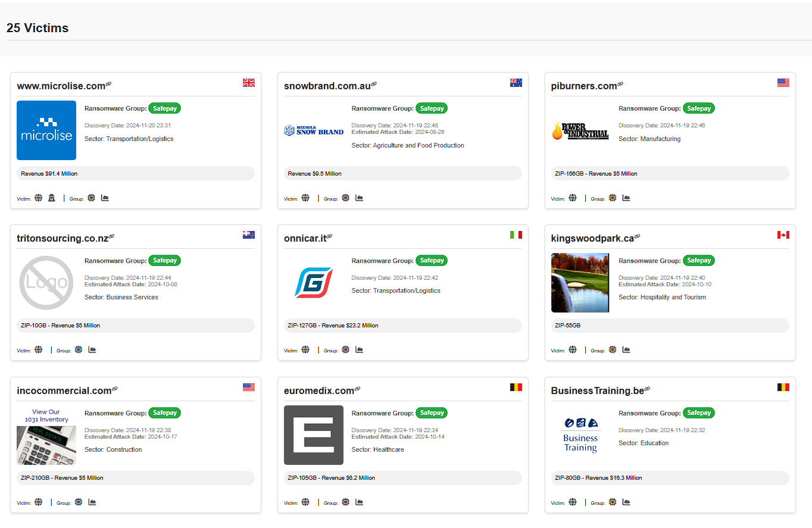Click the 'Revenue $91.4 Million' text bar
The image size is (812, 528).
[x=135, y=173]
